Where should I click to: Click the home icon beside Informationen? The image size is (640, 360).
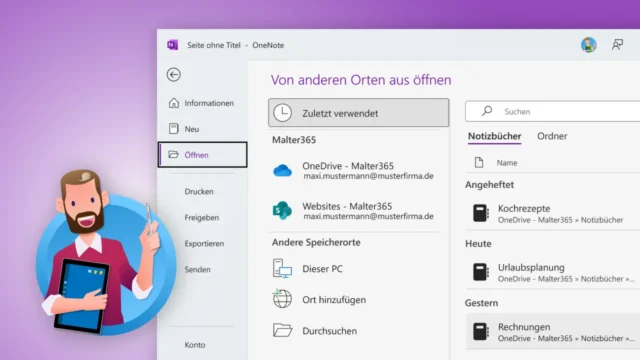tap(174, 103)
